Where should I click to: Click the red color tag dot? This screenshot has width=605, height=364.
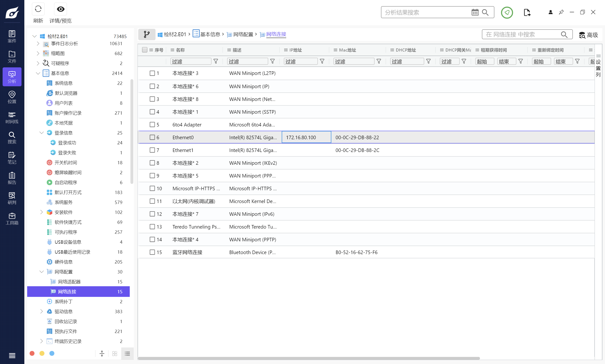pos(32,353)
